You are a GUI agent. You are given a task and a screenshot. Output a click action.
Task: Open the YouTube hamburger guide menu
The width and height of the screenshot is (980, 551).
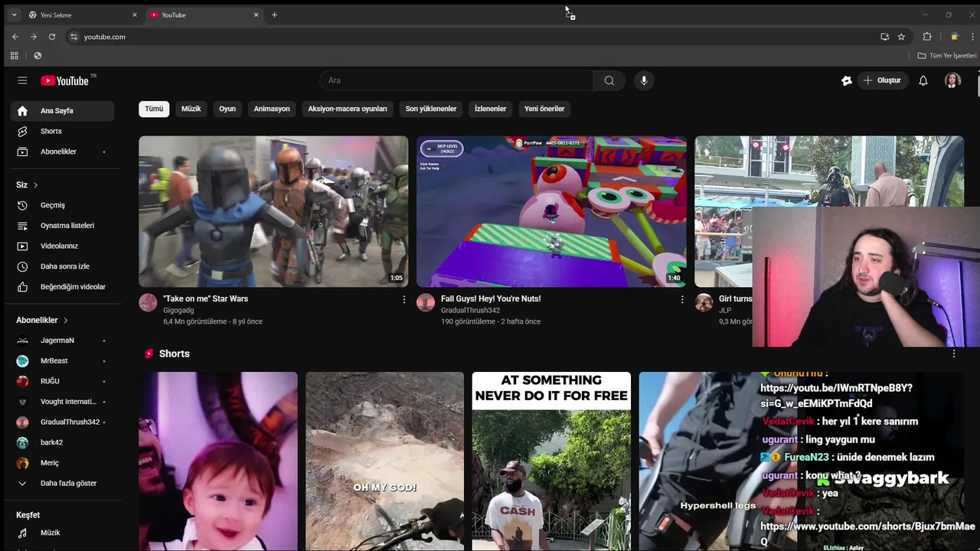coord(22,80)
